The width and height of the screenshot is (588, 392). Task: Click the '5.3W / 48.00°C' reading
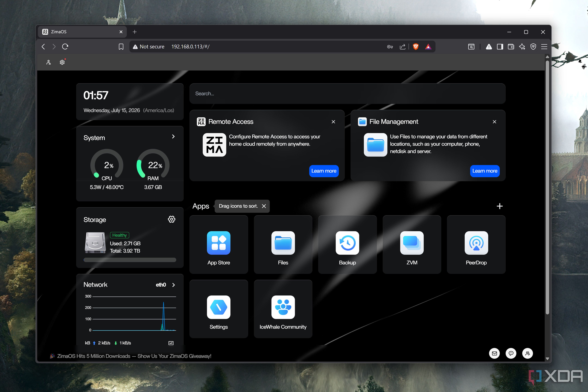[107, 187]
